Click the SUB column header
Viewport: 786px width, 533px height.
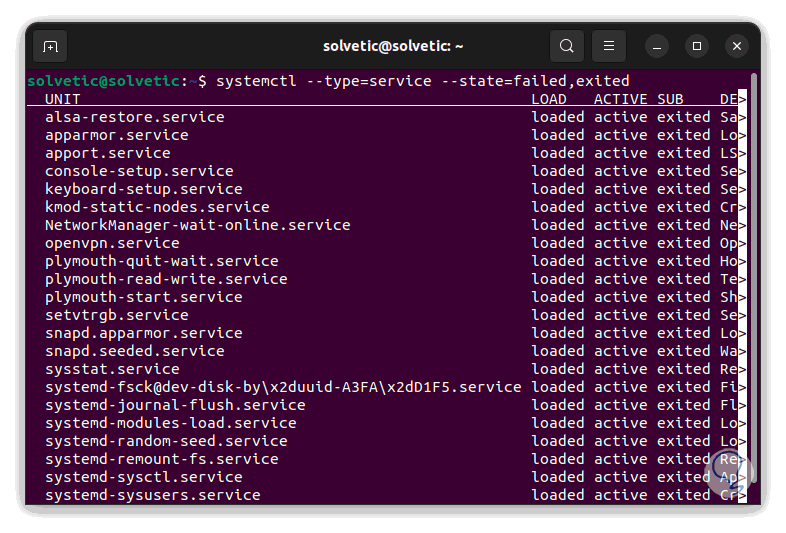click(670, 99)
